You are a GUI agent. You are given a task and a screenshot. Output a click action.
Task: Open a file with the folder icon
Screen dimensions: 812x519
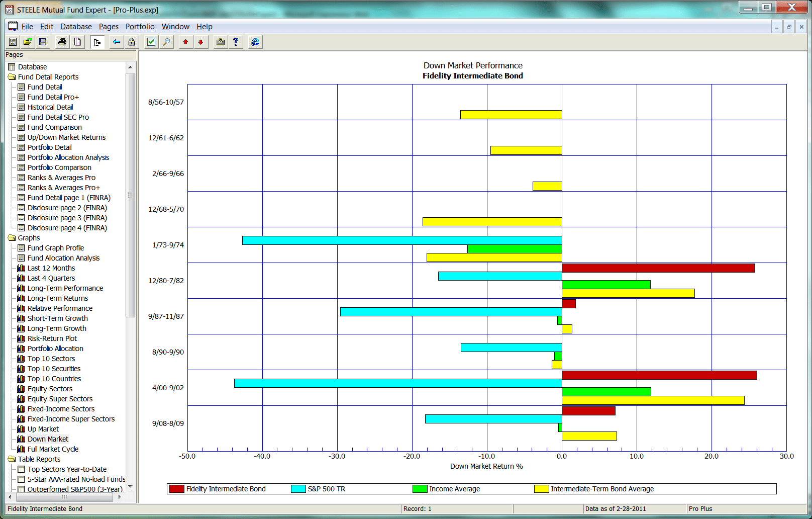[28, 42]
